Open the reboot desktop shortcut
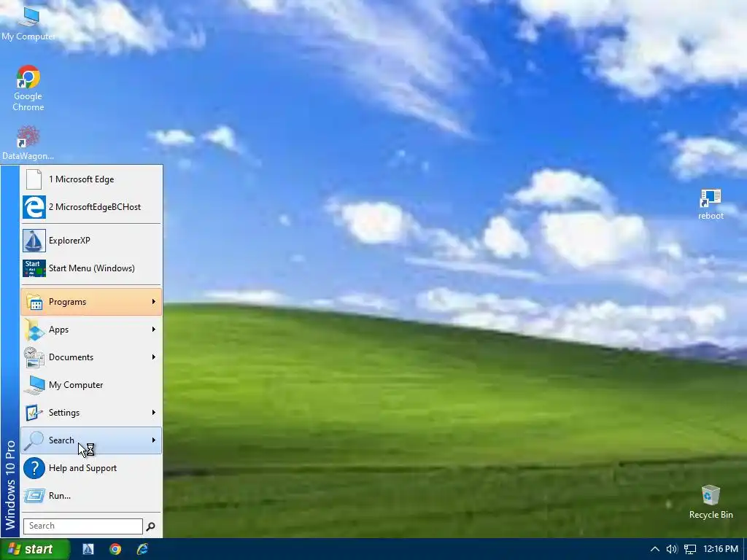747x560 pixels. (x=711, y=204)
